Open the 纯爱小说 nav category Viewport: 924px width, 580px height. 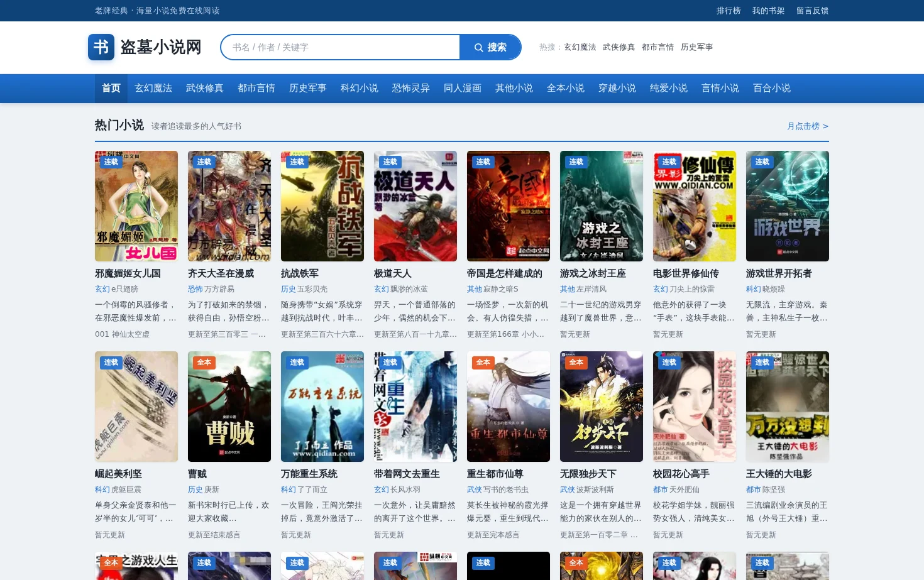(669, 89)
